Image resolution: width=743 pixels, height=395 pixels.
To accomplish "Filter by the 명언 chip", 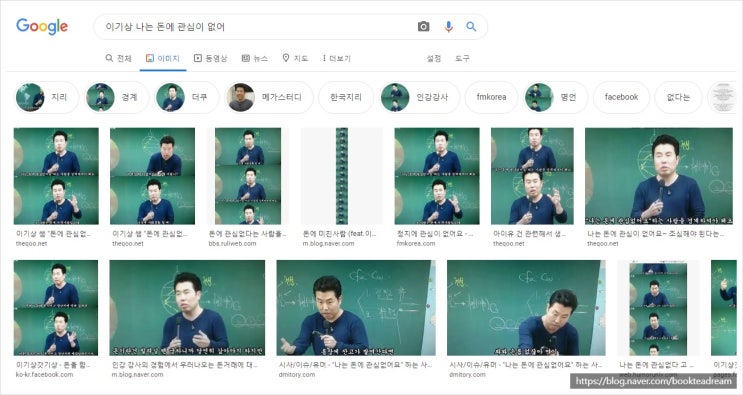I will (555, 97).
